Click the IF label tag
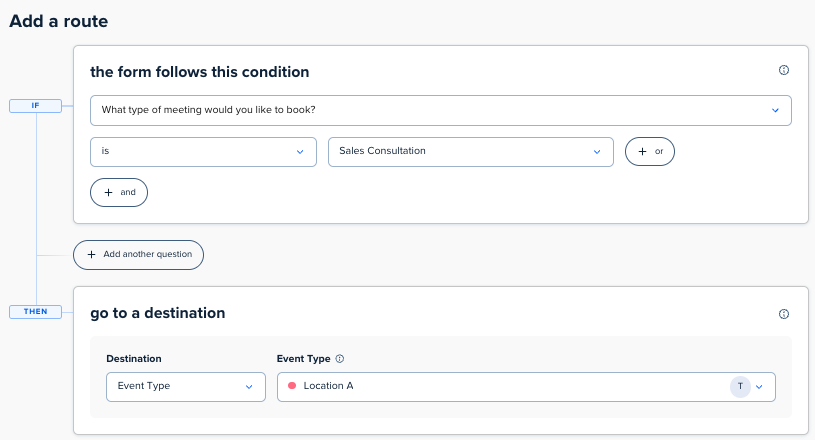The image size is (815, 440). point(35,105)
